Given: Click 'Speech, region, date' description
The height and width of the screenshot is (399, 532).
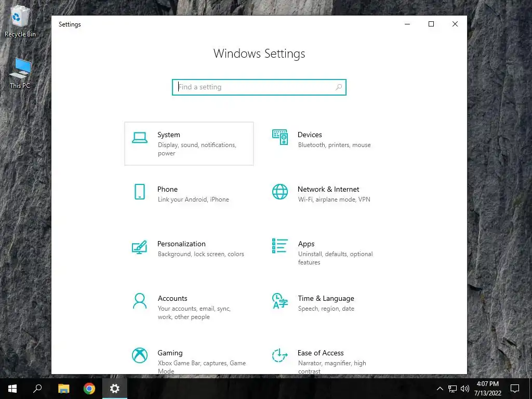Looking at the screenshot, I should coord(326,309).
